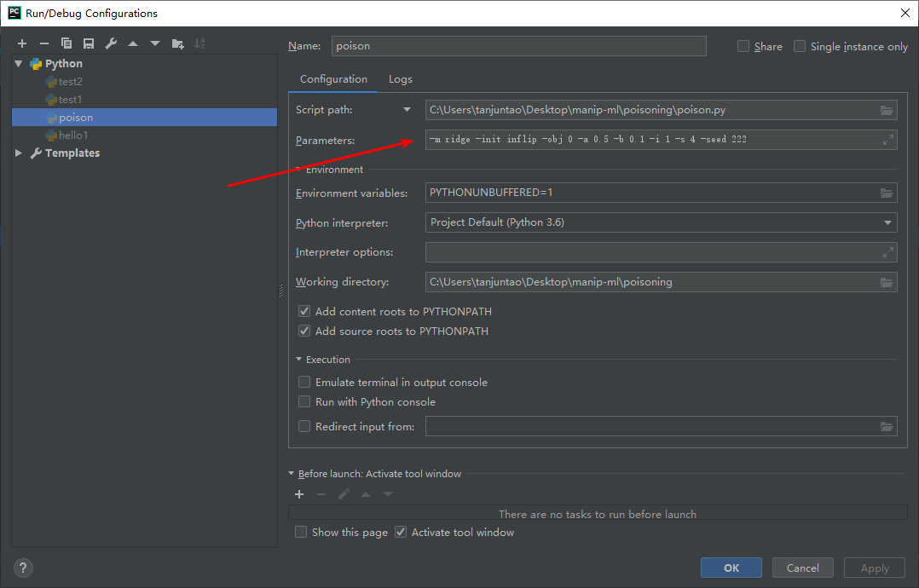The image size is (919, 588).
Task: Click the Cancel button
Action: click(x=802, y=568)
